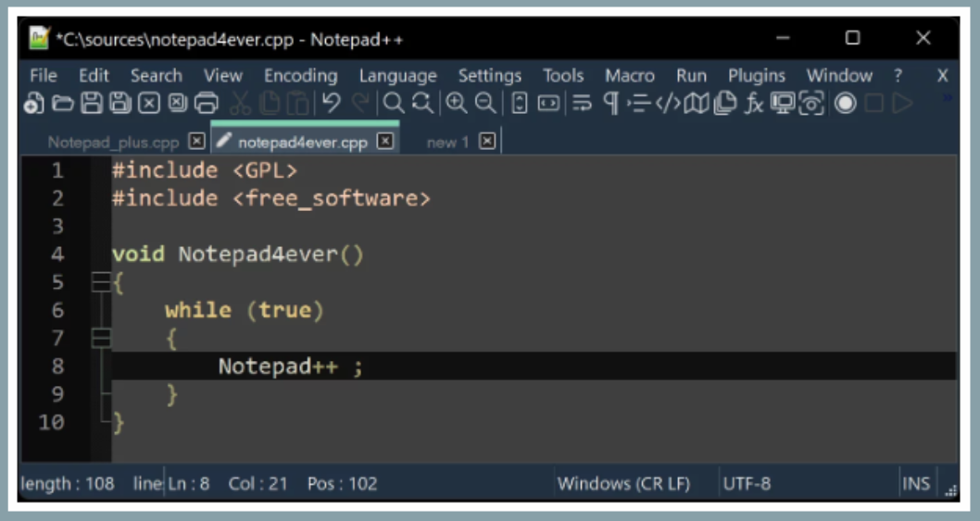Open the Settings menu
Screen dimensions: 980x521
(x=490, y=76)
